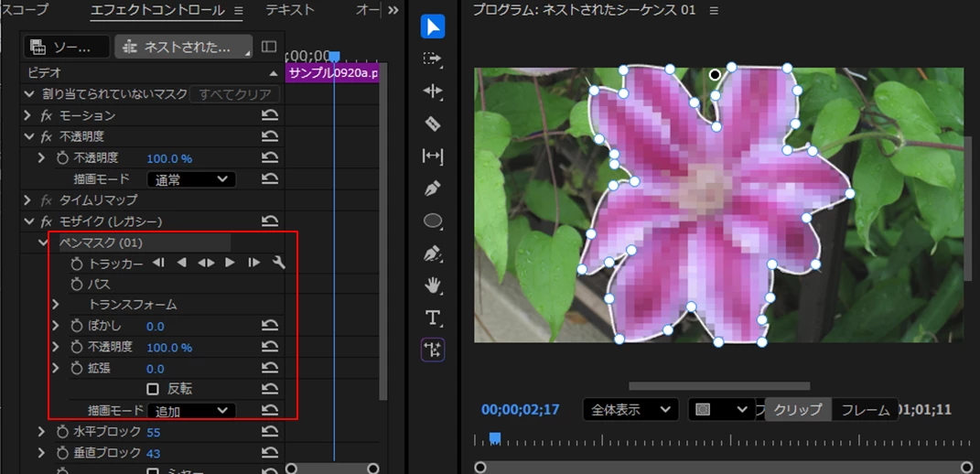Click the ぼかし value 0.0
980x474 pixels.
pyautogui.click(x=156, y=327)
